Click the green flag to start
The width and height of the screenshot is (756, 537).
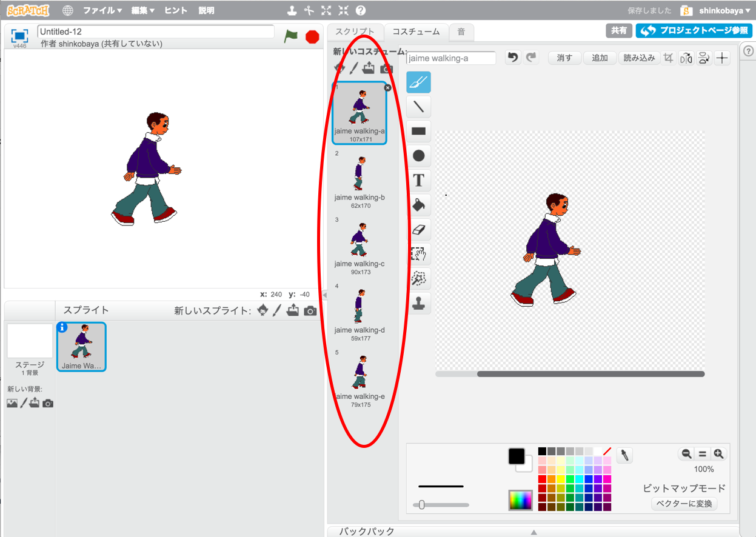pos(291,36)
